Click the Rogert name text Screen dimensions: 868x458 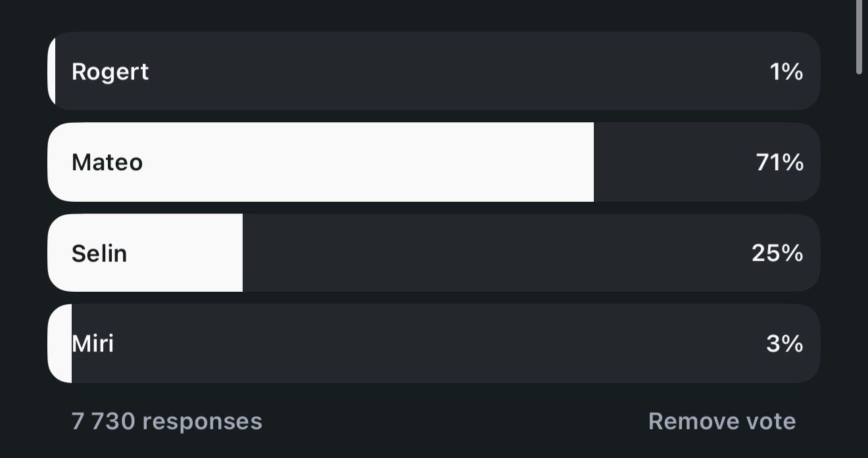pos(110,71)
